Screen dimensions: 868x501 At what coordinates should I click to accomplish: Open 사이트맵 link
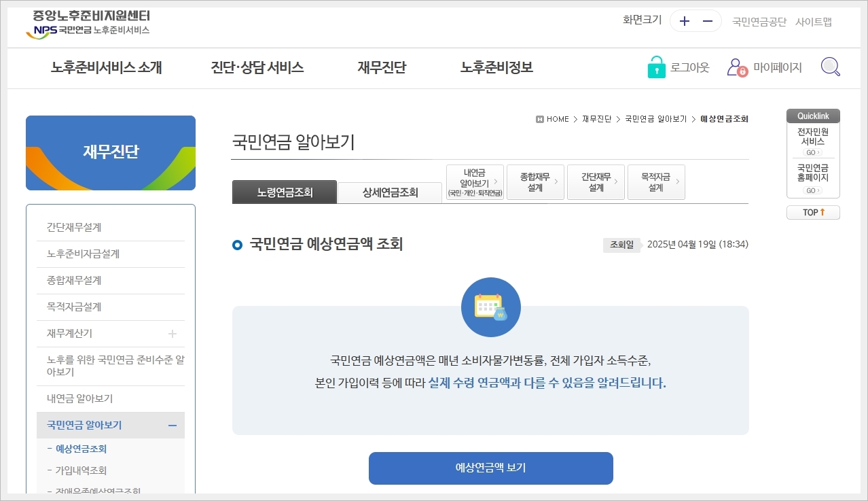pos(814,22)
